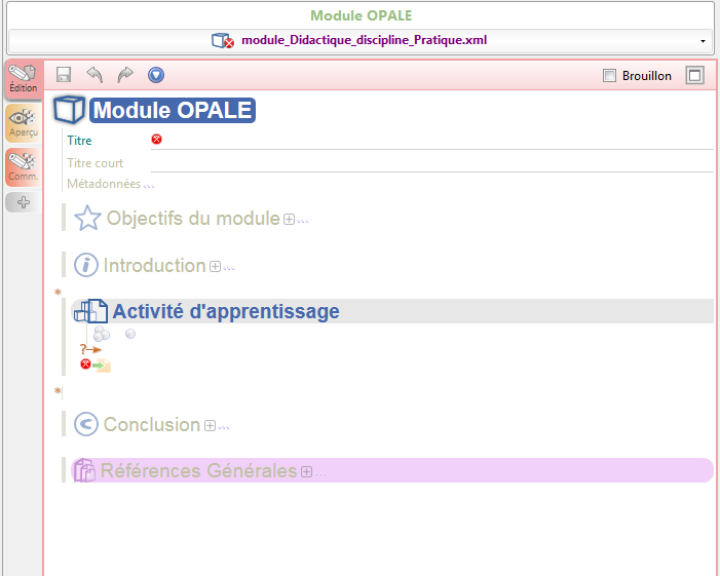
Task: Click the module file icon with error badge
Action: [x=223, y=40]
